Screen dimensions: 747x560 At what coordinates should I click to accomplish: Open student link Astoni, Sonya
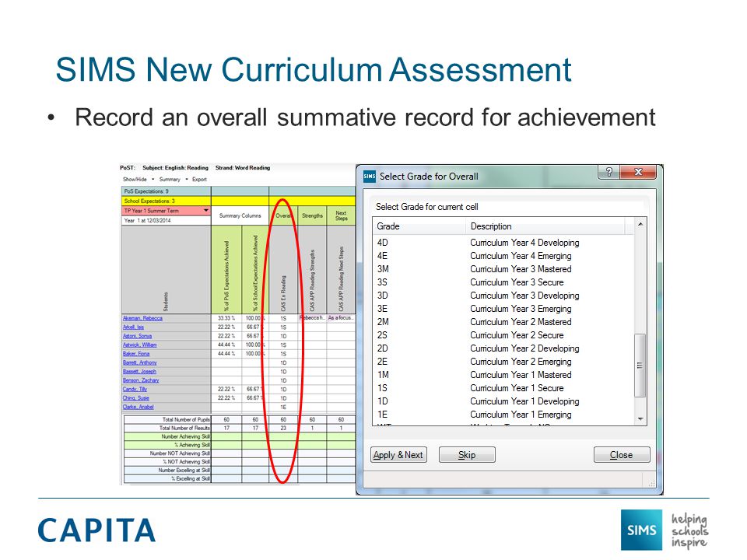click(x=137, y=336)
